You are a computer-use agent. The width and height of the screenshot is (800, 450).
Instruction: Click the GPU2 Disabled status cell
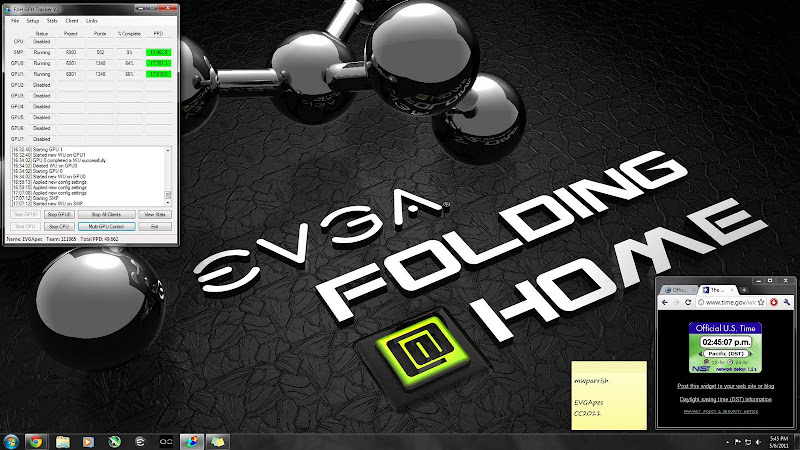pyautogui.click(x=42, y=85)
